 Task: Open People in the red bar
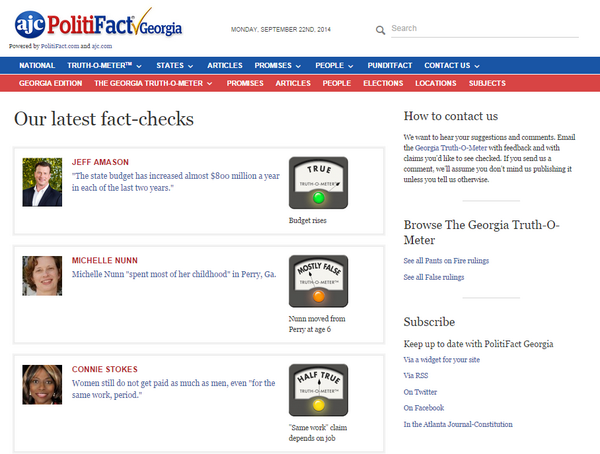337,83
